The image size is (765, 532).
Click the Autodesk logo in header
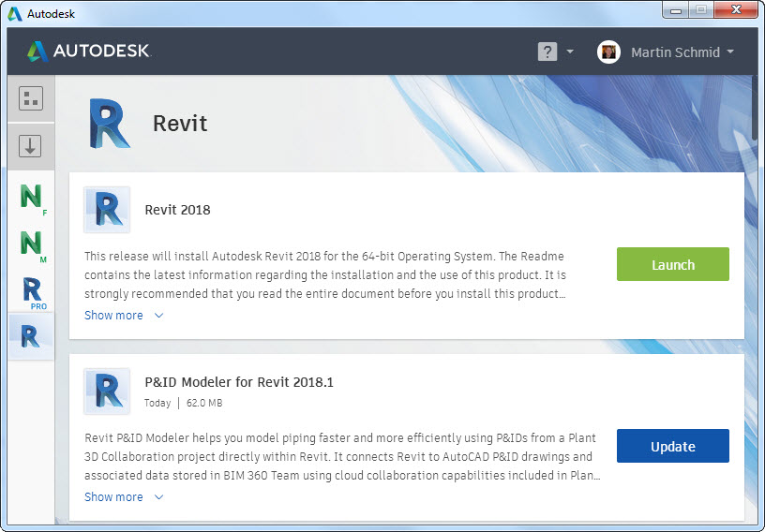(89, 51)
